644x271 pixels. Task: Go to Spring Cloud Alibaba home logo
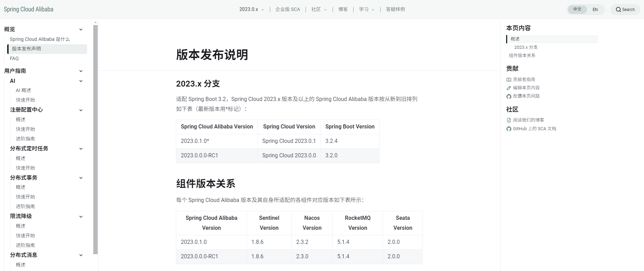pos(28,9)
